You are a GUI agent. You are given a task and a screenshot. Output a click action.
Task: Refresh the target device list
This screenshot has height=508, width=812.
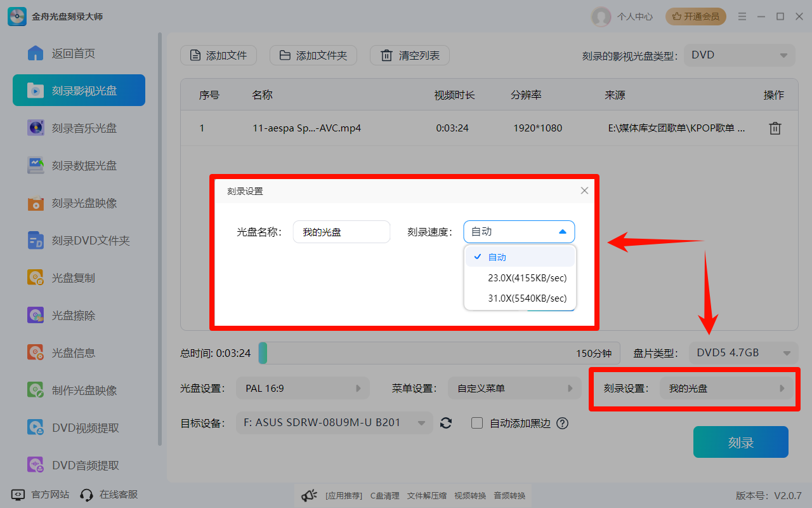(446, 423)
